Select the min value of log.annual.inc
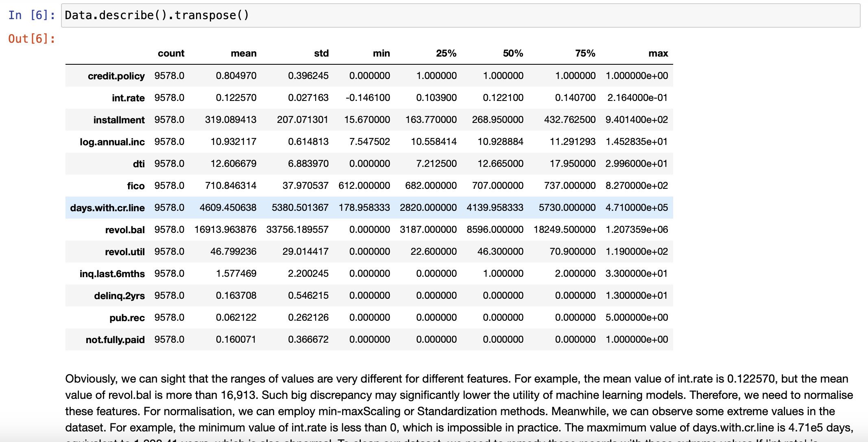The height and width of the screenshot is (442, 868). pyautogui.click(x=369, y=141)
